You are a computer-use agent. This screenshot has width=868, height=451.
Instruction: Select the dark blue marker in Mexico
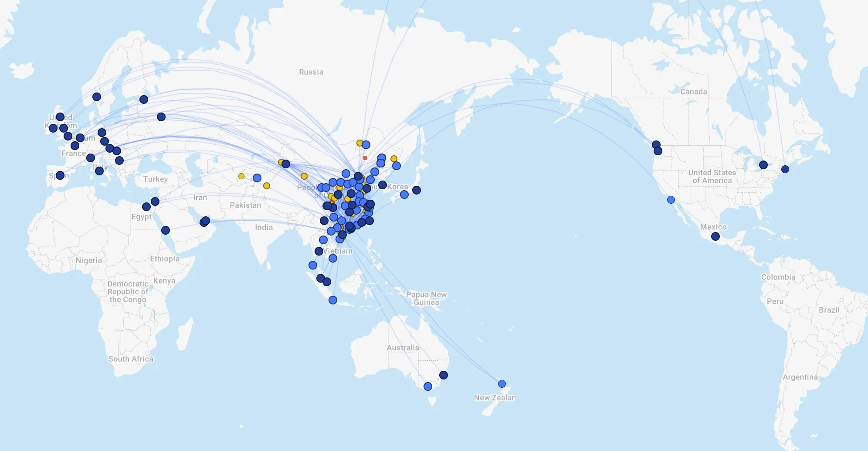click(715, 236)
